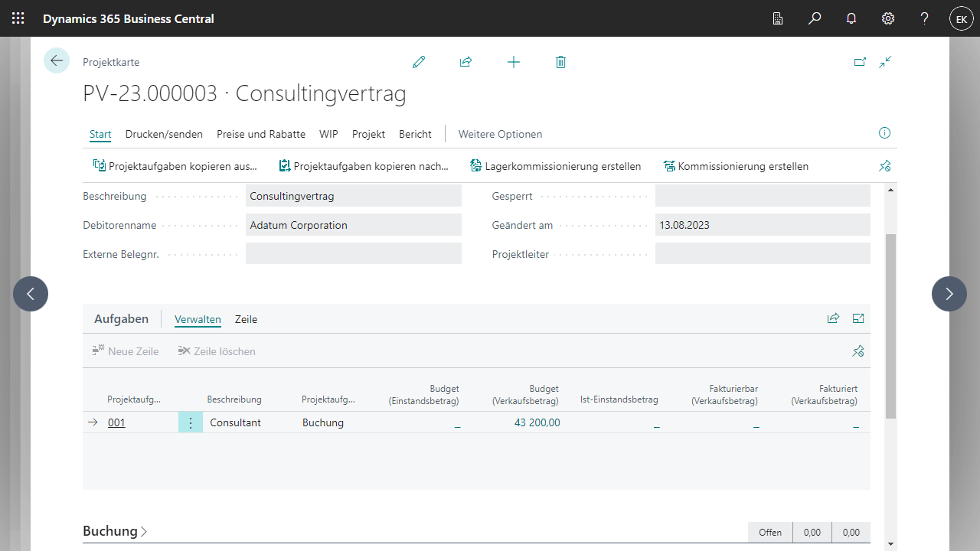
Task: Open project task link 001
Action: 116,422
